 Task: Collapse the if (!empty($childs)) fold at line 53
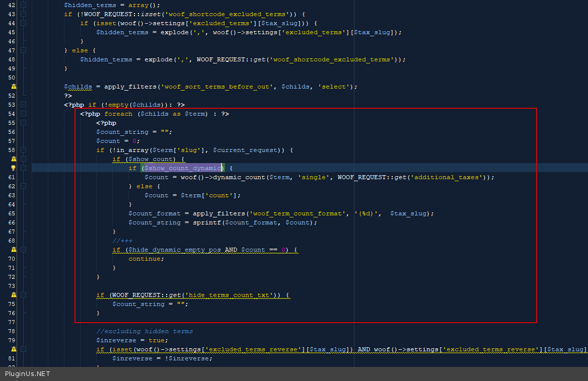tap(23, 105)
